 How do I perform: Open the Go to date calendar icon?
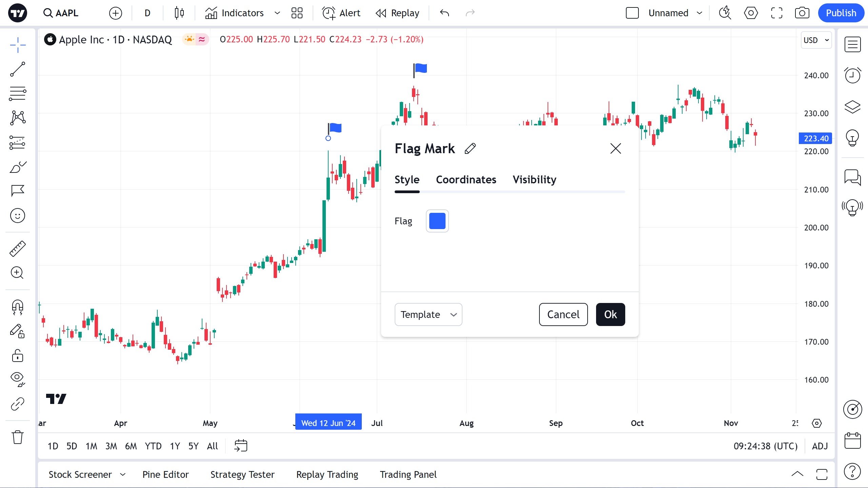coord(241,446)
